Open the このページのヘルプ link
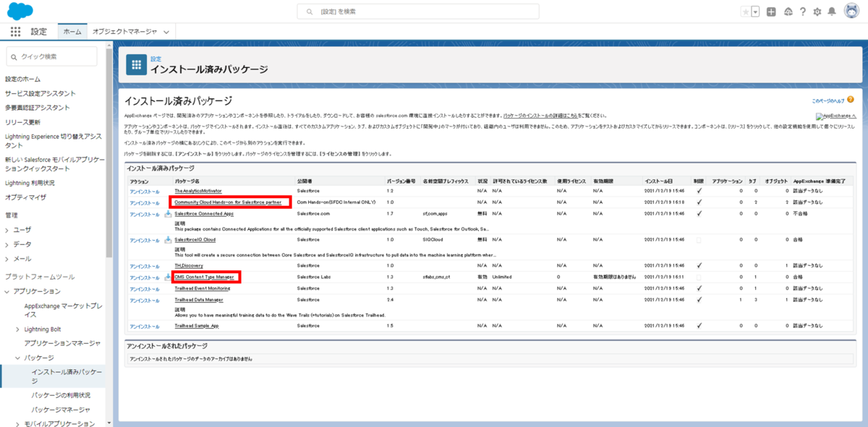The width and height of the screenshot is (868, 427). [827, 100]
